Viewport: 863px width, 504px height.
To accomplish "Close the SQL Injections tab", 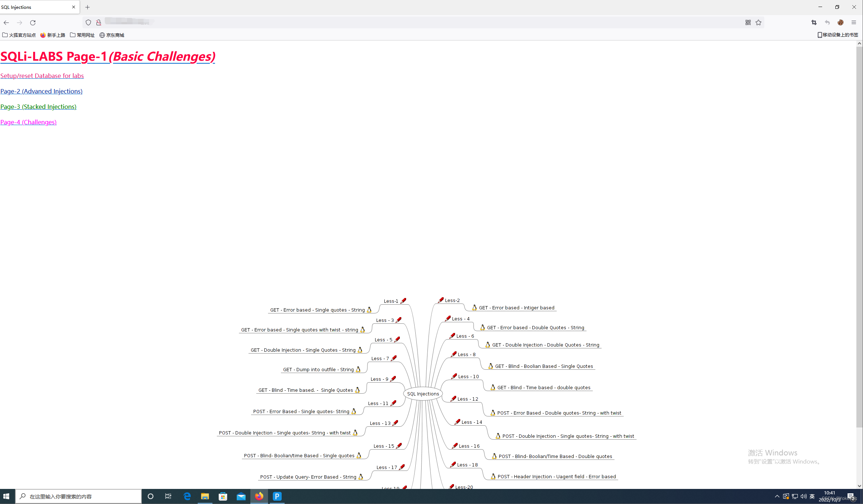I will click(74, 7).
